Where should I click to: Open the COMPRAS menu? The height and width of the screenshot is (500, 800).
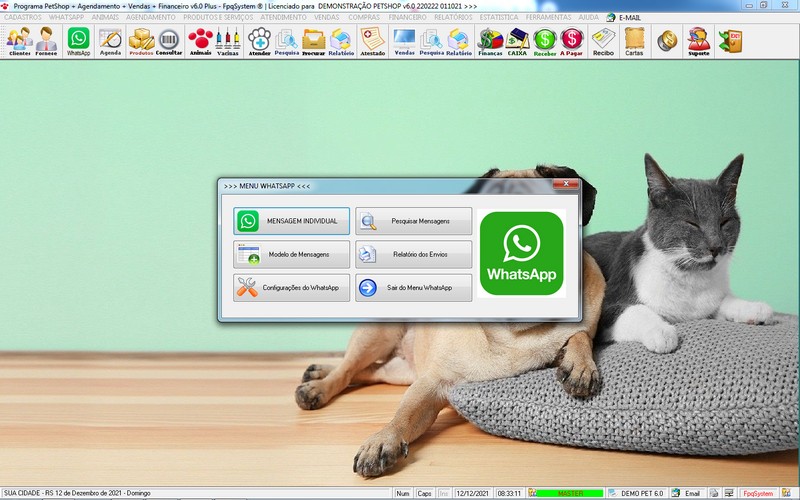(x=364, y=17)
